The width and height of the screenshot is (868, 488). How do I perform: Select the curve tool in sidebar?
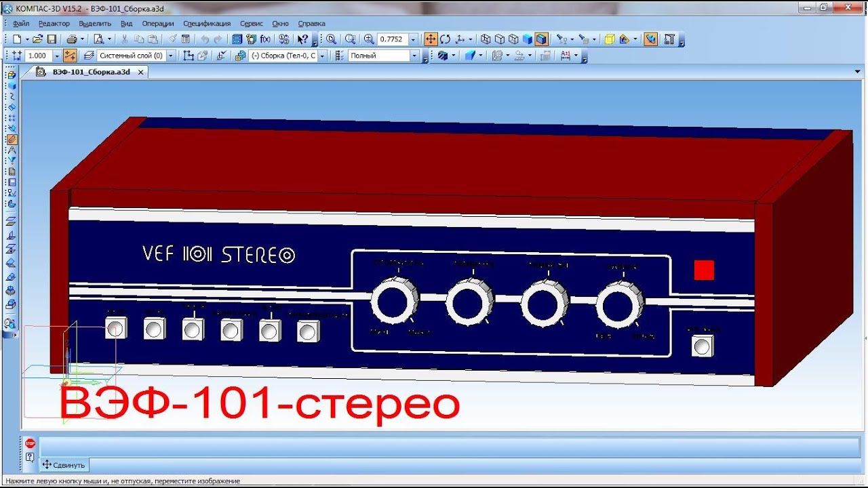click(x=12, y=96)
